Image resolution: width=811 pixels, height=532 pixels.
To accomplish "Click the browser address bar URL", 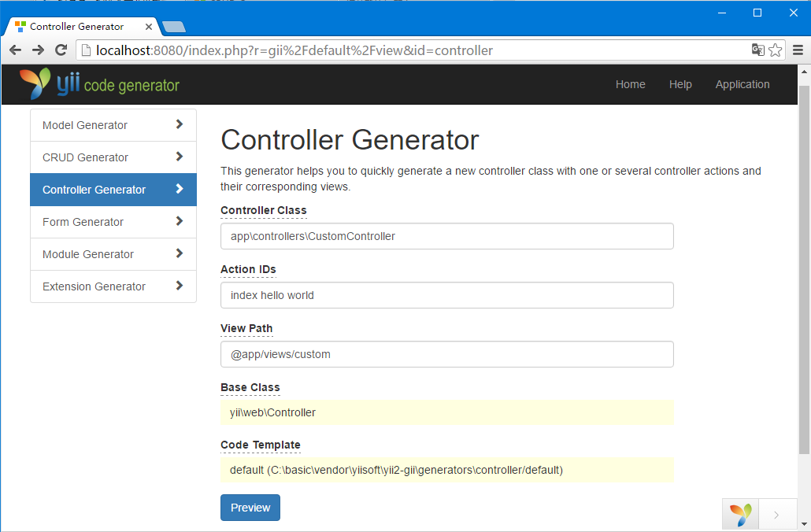I will coord(294,50).
